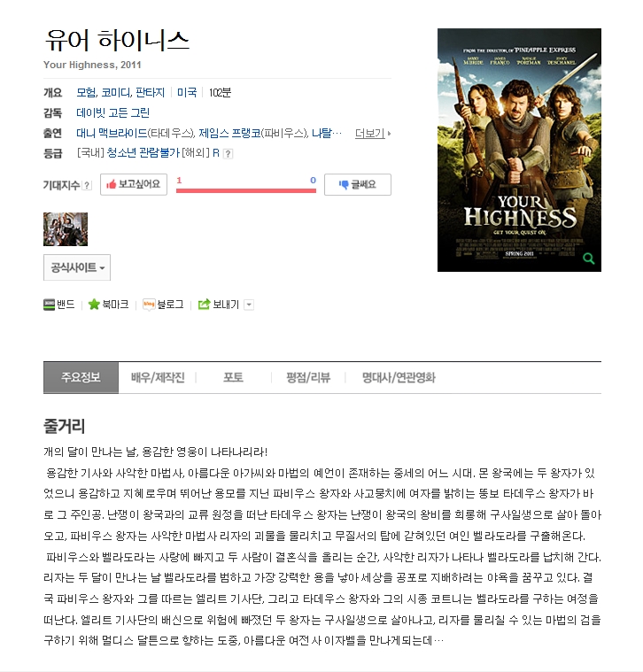Click the magnifier icon on the poster
This screenshot has width=643, height=672.
coord(589,259)
